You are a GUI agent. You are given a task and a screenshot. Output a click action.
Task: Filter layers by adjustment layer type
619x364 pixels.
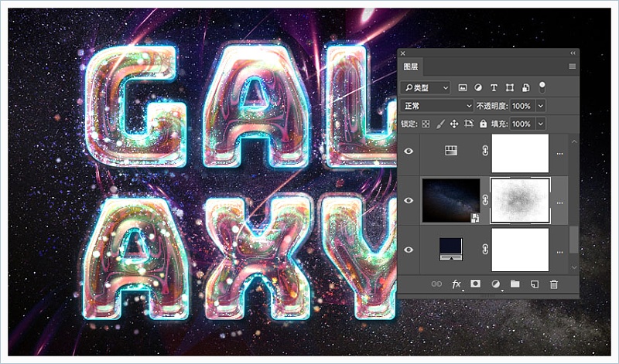(478, 88)
